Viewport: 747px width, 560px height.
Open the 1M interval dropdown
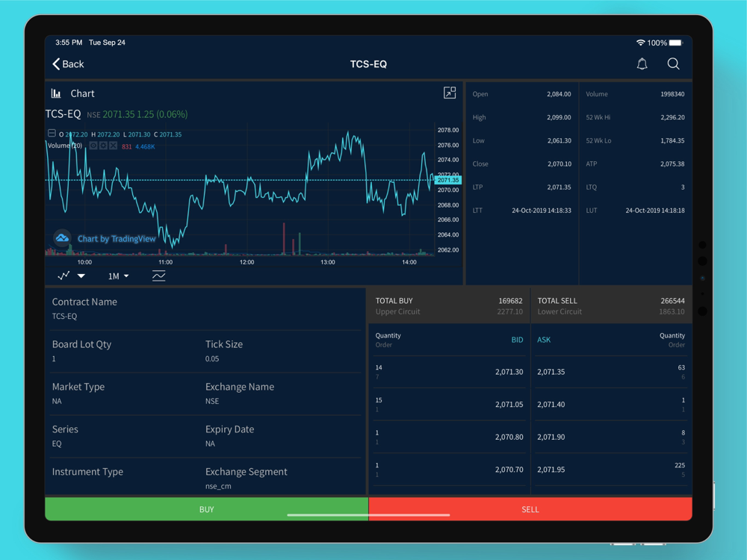(118, 276)
